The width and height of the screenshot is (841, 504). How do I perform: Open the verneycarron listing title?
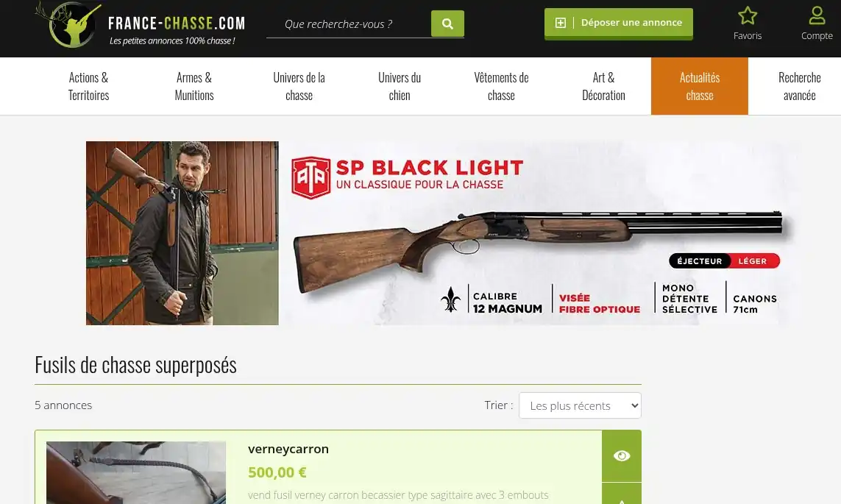tap(288, 450)
